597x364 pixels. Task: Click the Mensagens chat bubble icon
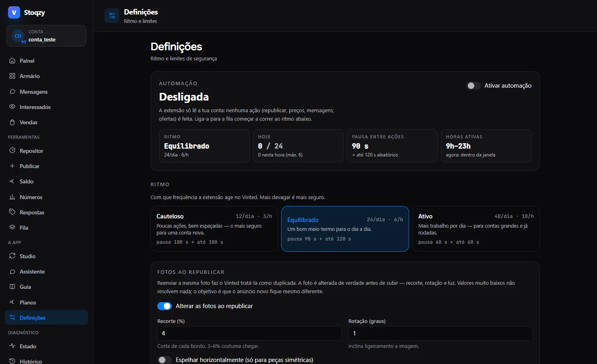click(12, 92)
